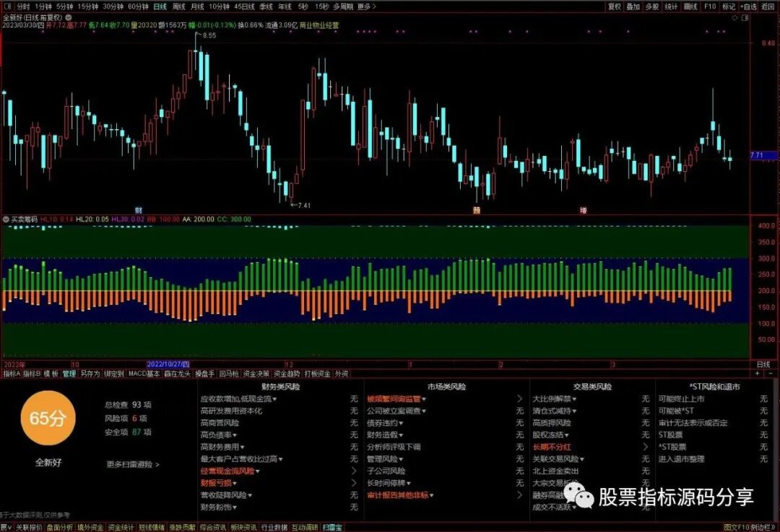Expand 股权冻结 risk item
Viewport: 780px width, 532px height.
(x=551, y=435)
